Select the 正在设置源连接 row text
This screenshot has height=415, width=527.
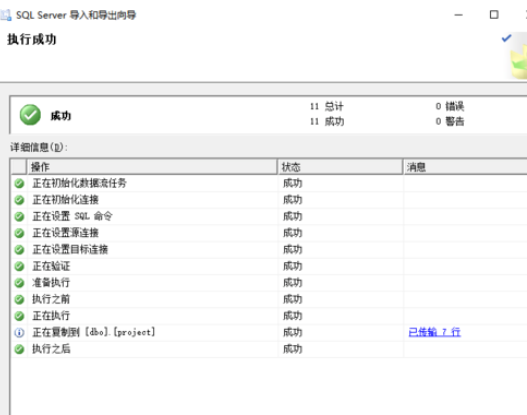pos(66,233)
